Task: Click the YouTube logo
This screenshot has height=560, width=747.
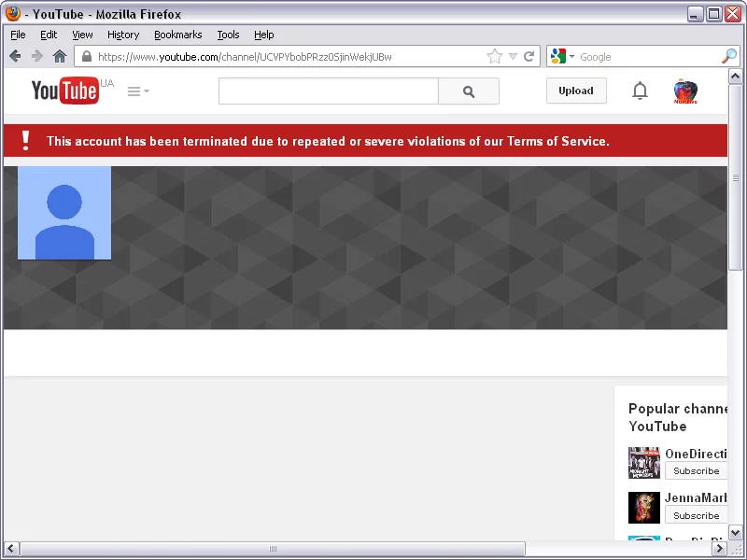Action: click(x=65, y=90)
